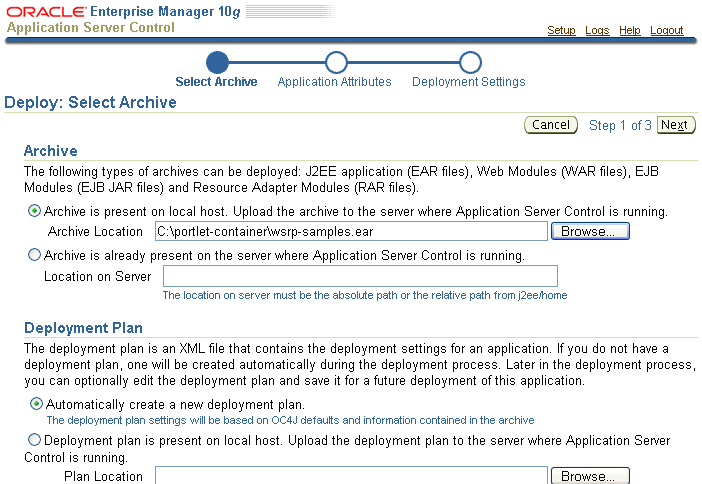Click the Logout link

667,30
